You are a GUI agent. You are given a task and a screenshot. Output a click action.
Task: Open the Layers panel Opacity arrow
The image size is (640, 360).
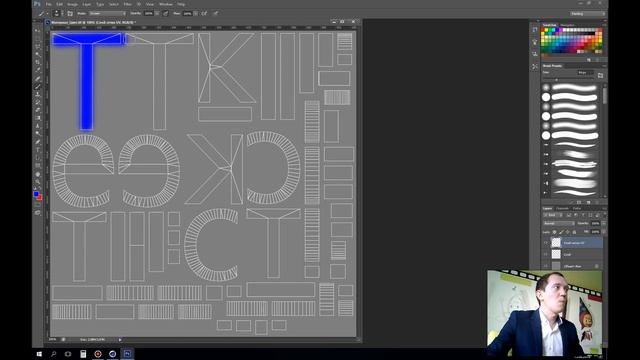[x=604, y=223]
